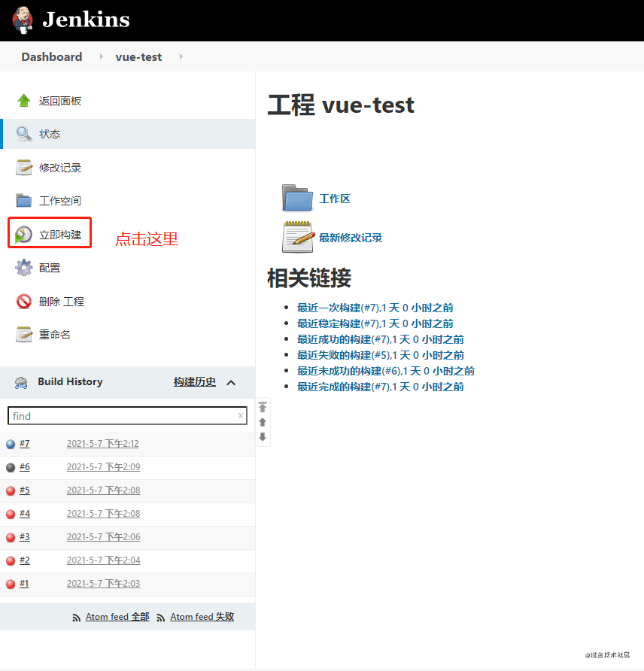Click the notepad-pencil icon for 最新修改记录

298,237
